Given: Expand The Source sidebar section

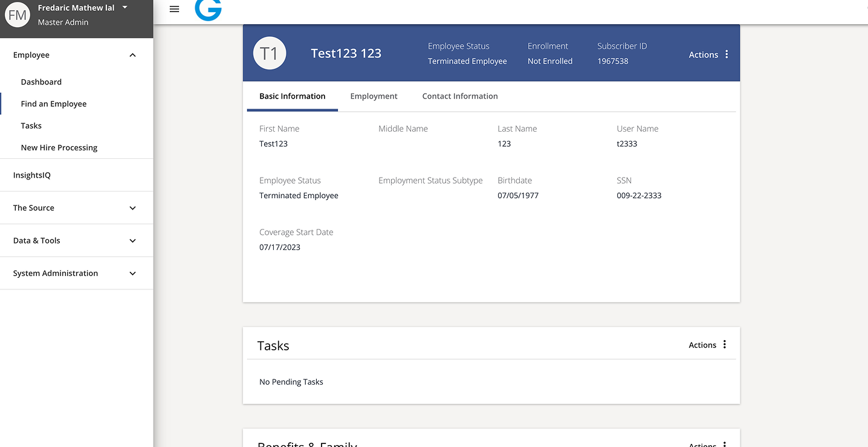Looking at the screenshot, I should [x=132, y=208].
